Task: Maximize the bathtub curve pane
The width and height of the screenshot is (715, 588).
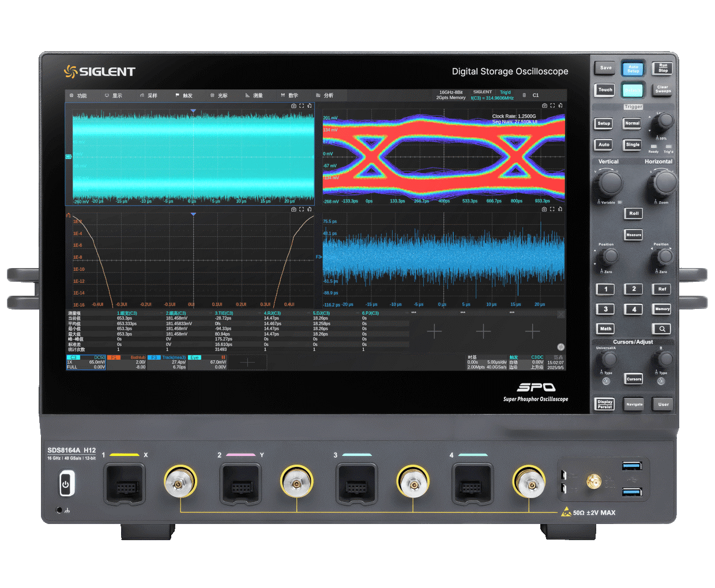Action: click(302, 210)
